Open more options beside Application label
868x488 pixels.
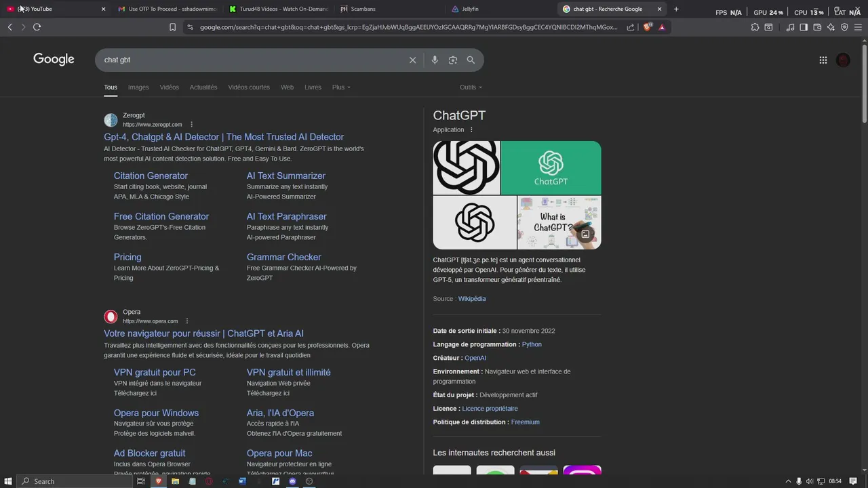click(471, 130)
